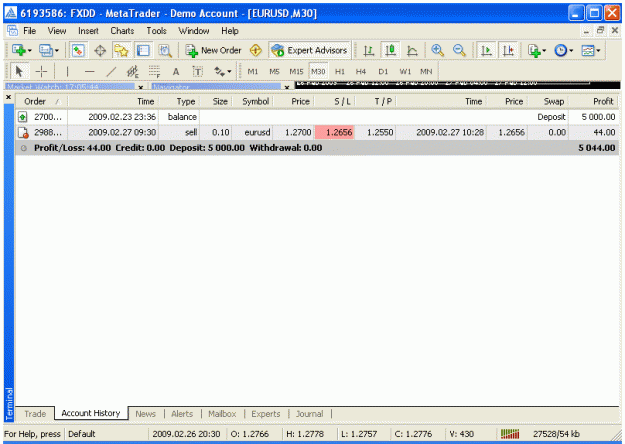The height and width of the screenshot is (444, 625).
Task: Close the Terminal panel
Action: (x=8, y=97)
